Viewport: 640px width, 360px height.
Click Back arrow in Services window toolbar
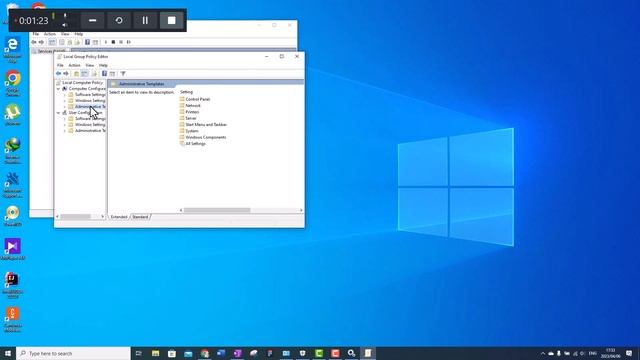coord(34,42)
